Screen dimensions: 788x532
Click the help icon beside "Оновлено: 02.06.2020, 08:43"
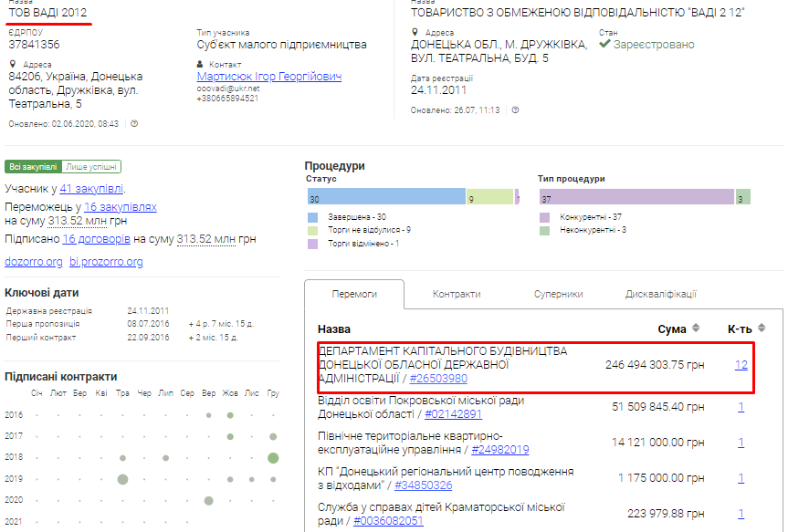pos(134,123)
